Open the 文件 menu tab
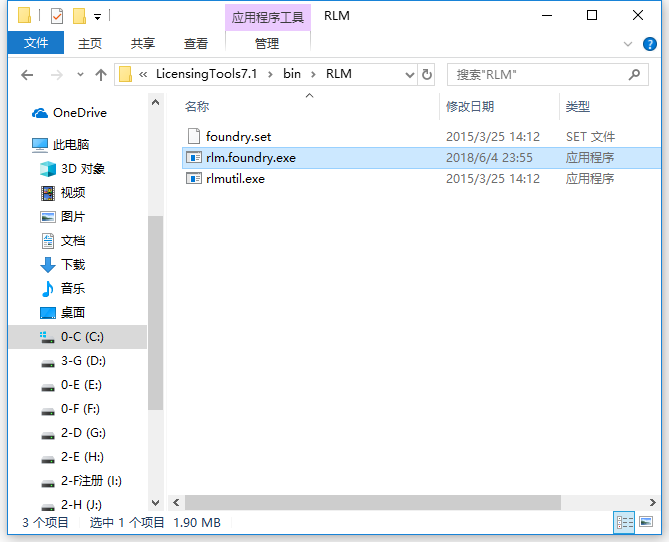Viewport: 669px width, 542px height. click(36, 43)
